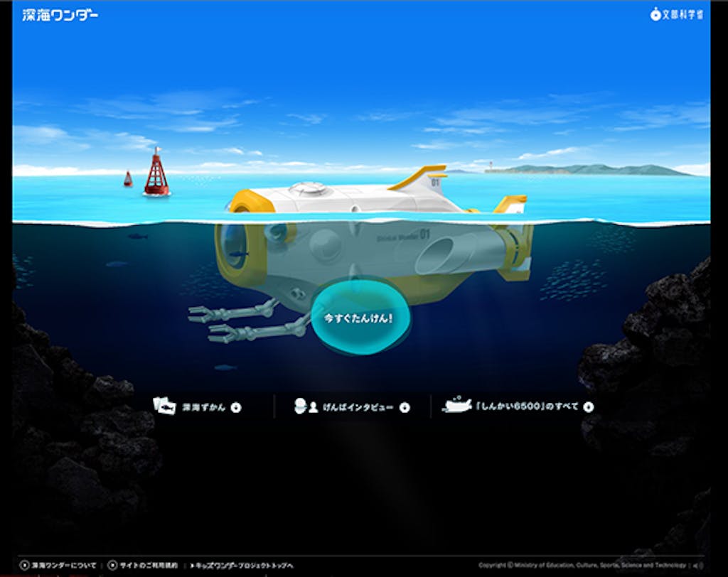Click the 文部科学省 ministry logo
728x577 pixels.
(x=676, y=14)
